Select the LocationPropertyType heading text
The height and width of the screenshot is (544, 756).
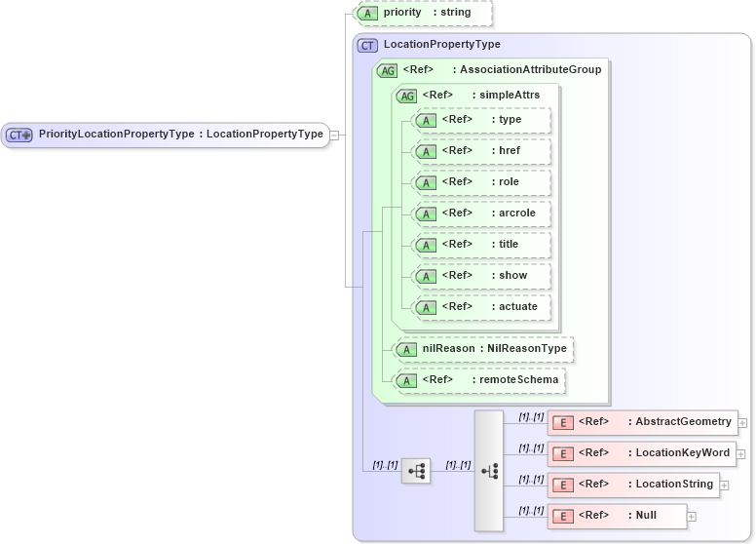[442, 45]
